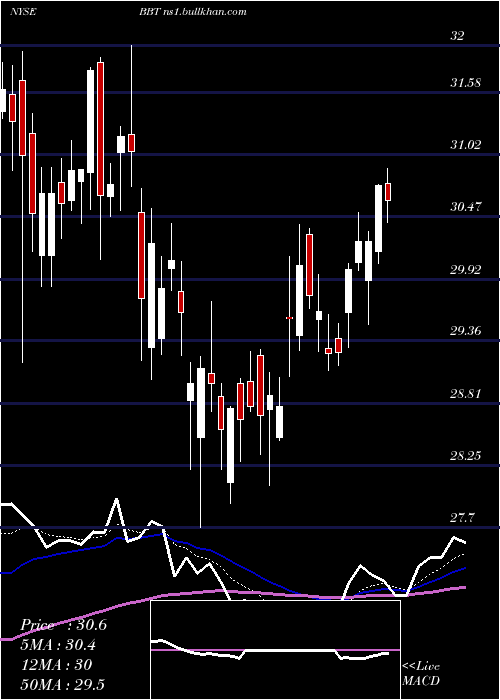Click the 28.25 price axis label
Screen dimensions: 500x700
tap(465, 456)
